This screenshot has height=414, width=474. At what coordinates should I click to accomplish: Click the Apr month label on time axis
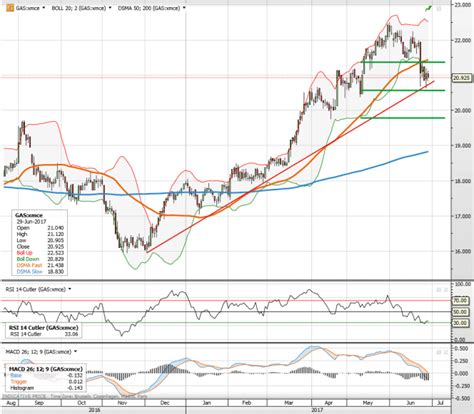pyautogui.click(x=329, y=403)
